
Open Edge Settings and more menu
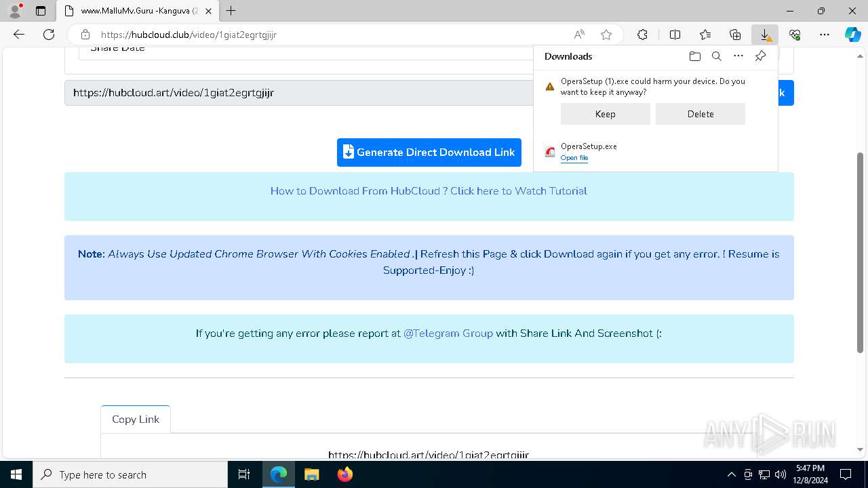point(825,35)
